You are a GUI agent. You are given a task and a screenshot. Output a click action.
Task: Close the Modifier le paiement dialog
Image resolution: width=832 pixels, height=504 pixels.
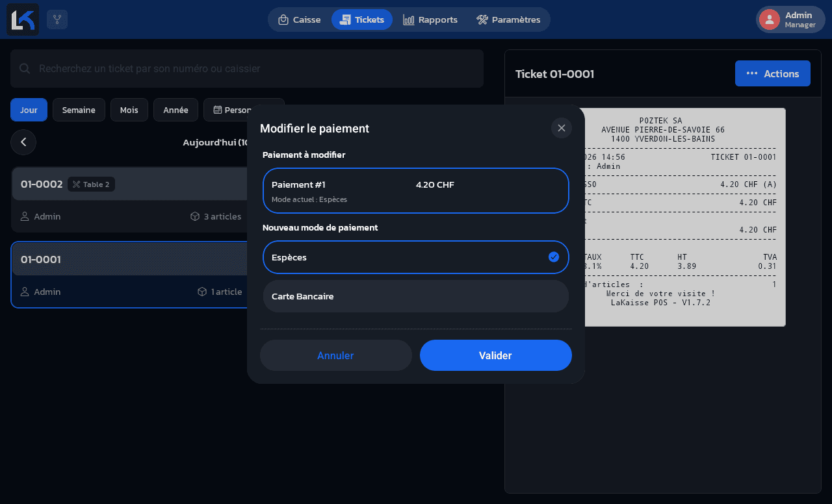tap(562, 128)
